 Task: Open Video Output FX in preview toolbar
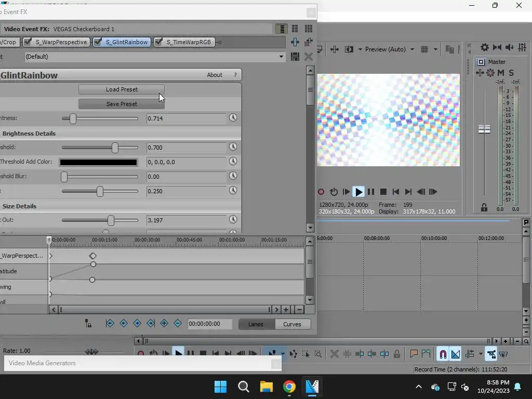point(335,49)
